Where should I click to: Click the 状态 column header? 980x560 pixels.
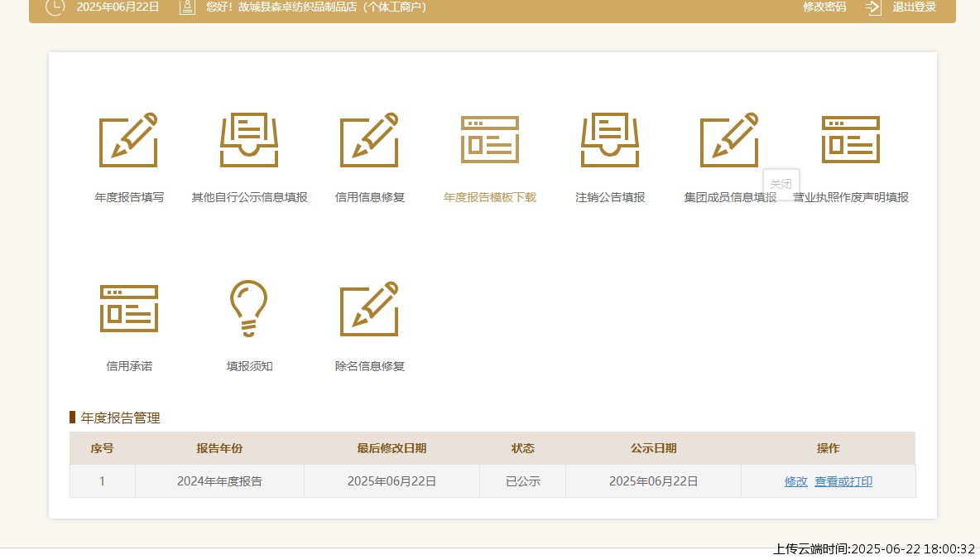point(522,448)
